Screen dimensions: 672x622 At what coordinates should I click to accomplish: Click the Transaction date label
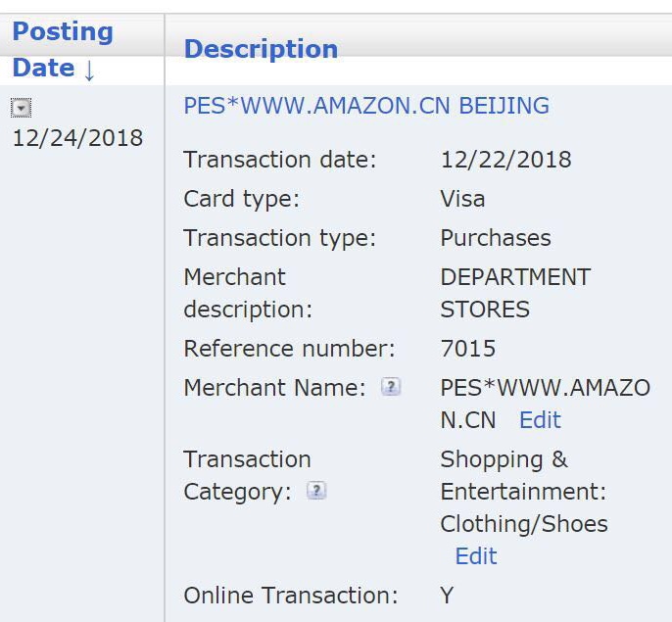click(x=280, y=160)
